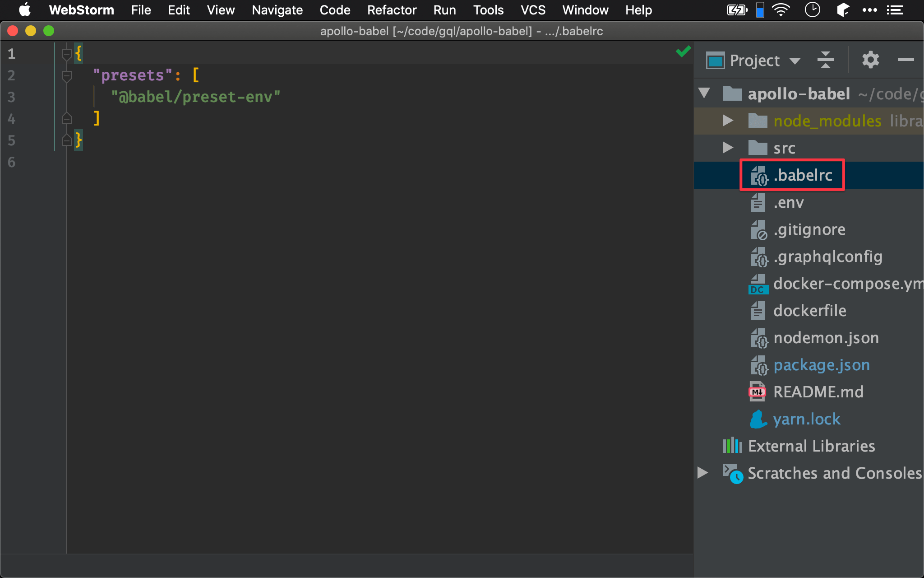Screen dimensions: 924x578
Task: Open the Refactor menu
Action: click(x=392, y=10)
